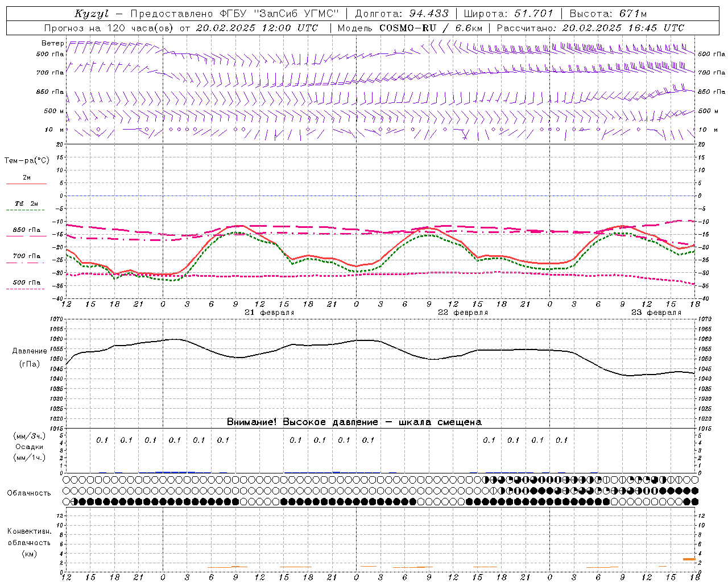This screenshot has width=728, height=582.
Task: Click the 'Широта: 51.701' latitude value
Action: tap(509, 14)
